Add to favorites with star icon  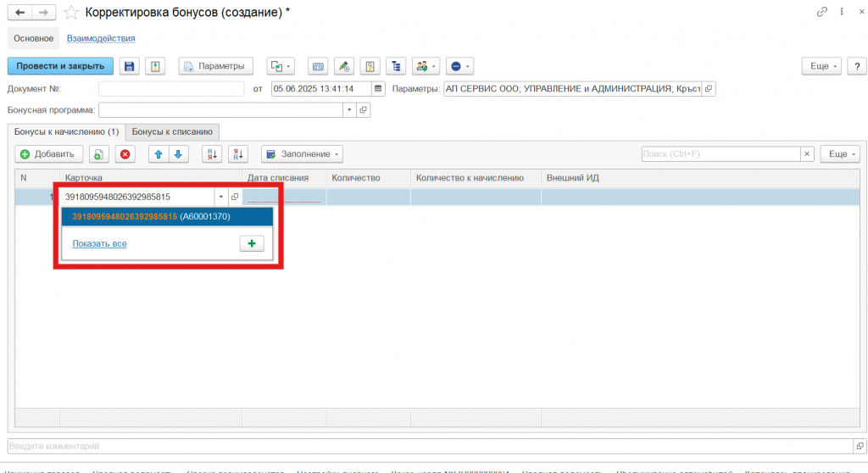click(x=73, y=12)
